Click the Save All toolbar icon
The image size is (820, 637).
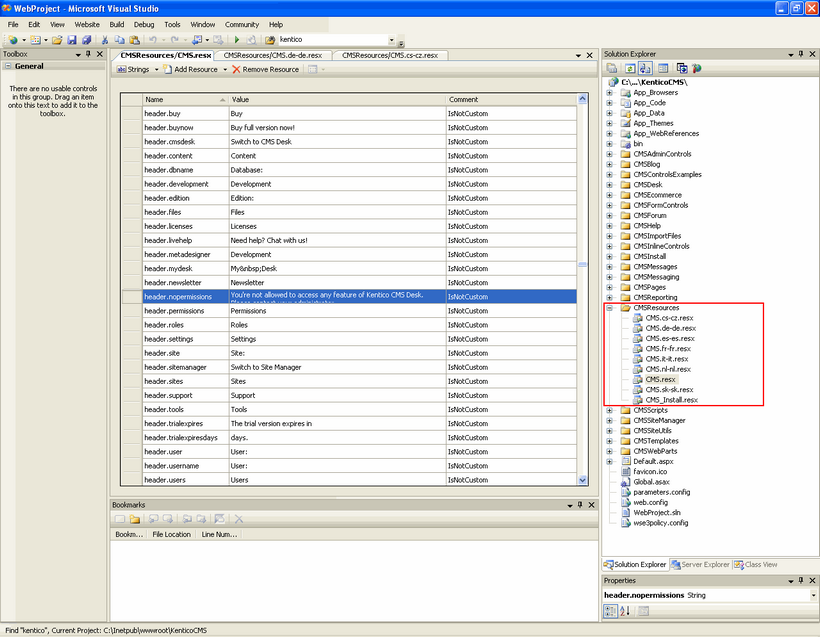(87, 40)
